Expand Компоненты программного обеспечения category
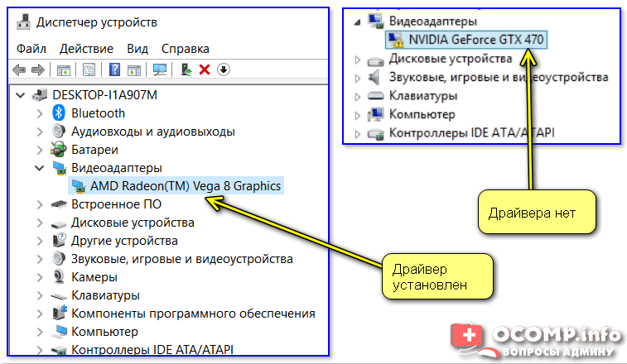Image resolution: width=627 pixels, height=364 pixels. tap(40, 314)
